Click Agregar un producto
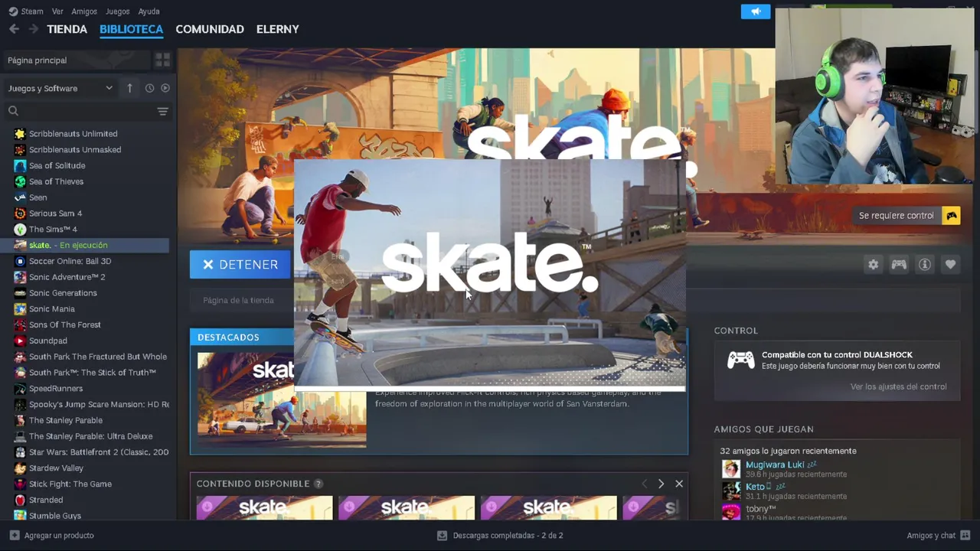 pyautogui.click(x=51, y=536)
